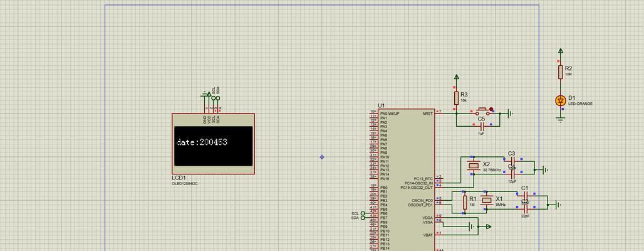The width and height of the screenshot is (644, 251).
Task: Click the "VSSA" pin label
Action: pyautogui.click(x=427, y=222)
